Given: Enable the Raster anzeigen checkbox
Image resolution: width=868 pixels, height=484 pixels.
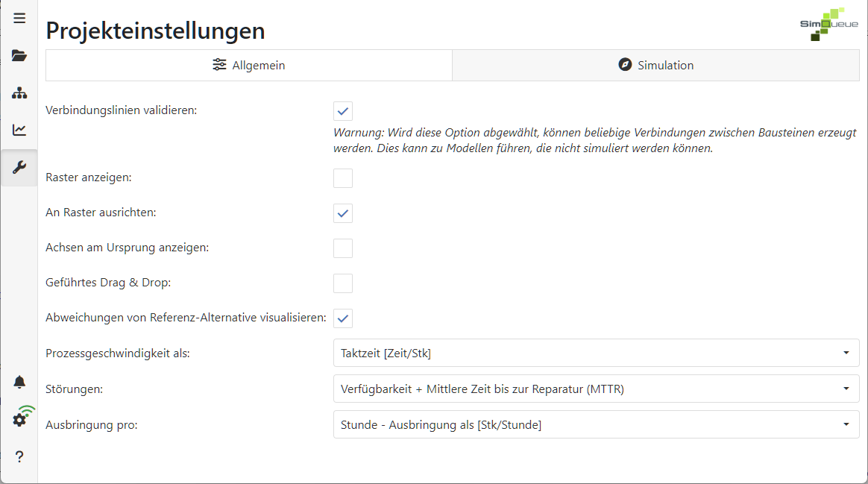Looking at the screenshot, I should 342,177.
